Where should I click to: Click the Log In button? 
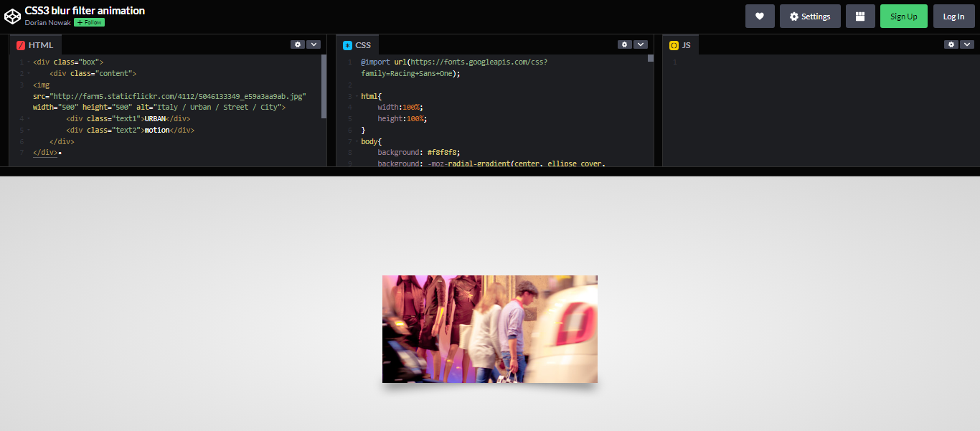click(x=953, y=16)
